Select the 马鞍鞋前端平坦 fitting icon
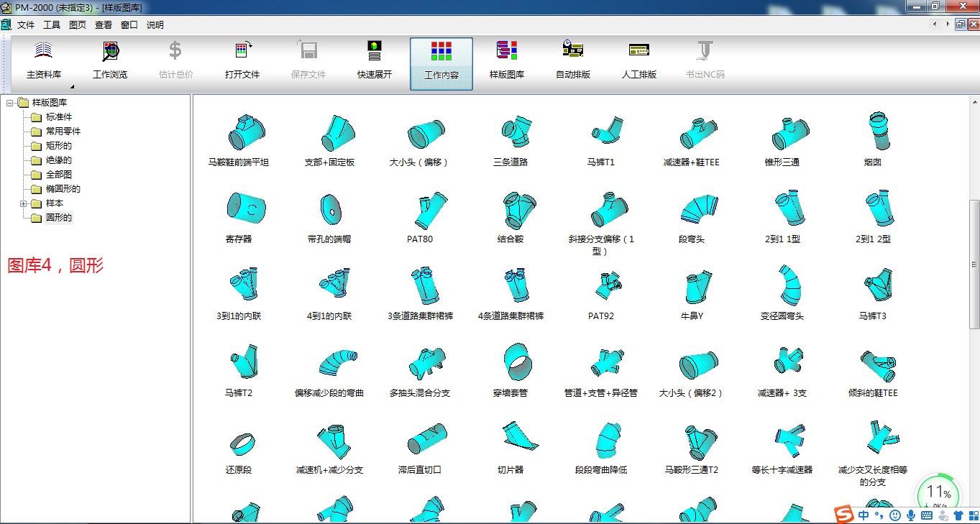This screenshot has height=524, width=980. coord(247,132)
